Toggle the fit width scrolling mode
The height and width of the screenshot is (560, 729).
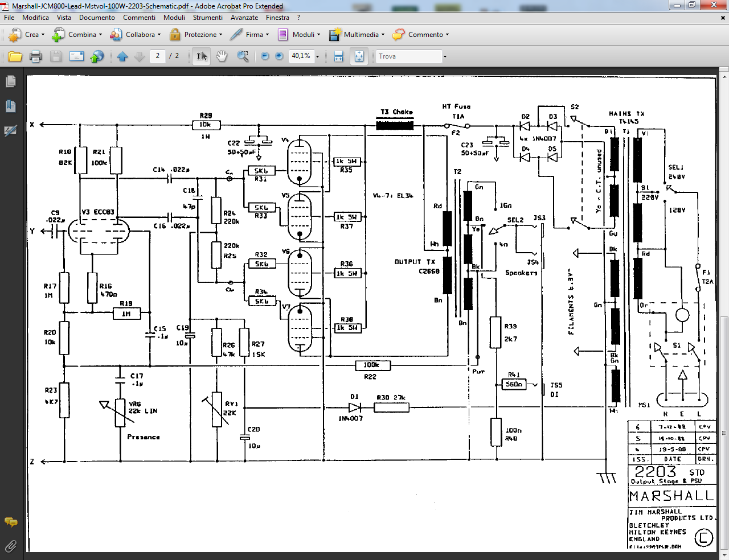point(338,56)
